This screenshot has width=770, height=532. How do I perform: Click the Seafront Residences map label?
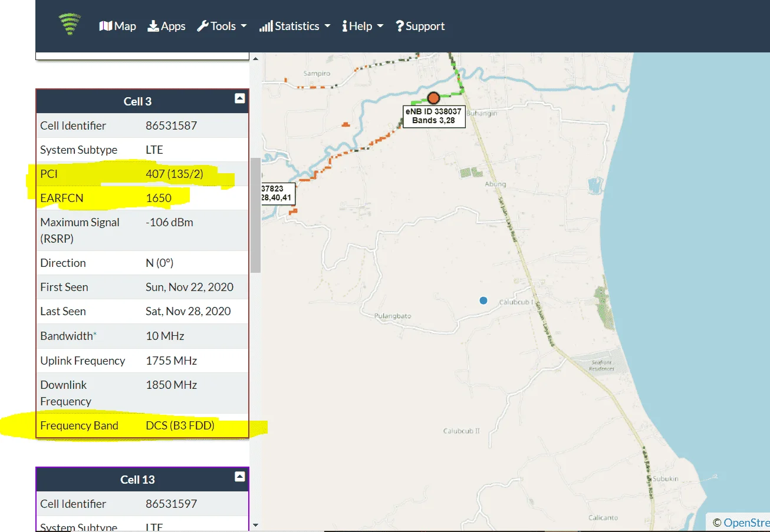pos(602,365)
